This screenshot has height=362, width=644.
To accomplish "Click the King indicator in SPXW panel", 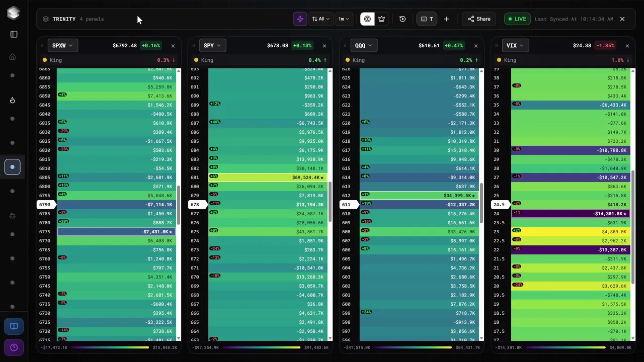I will coord(52,60).
